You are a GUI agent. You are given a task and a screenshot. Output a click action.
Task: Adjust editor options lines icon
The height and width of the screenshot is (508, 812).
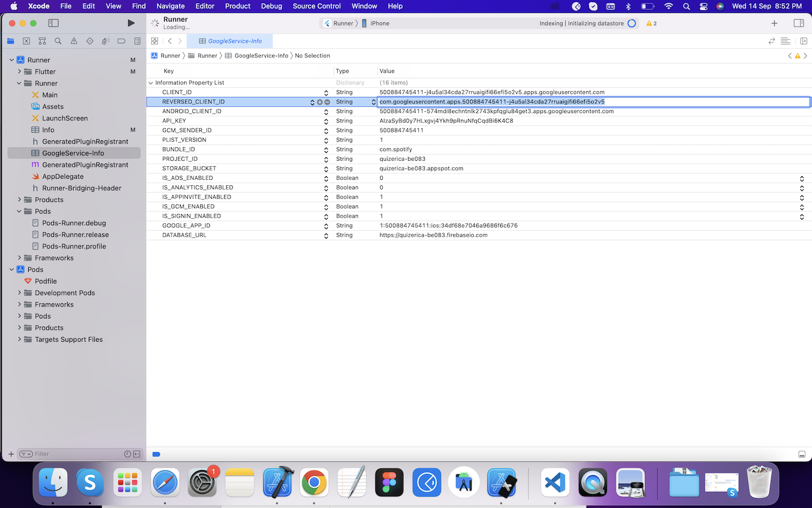[x=785, y=41]
